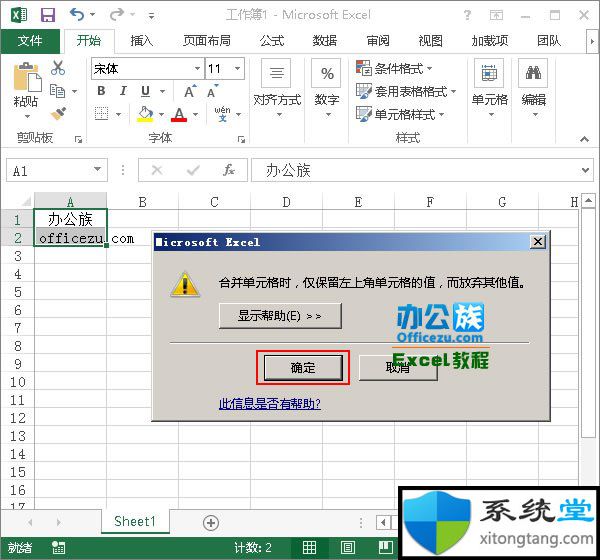This screenshot has height=560, width=600.
Task: Decrease font size with small A
Action: 212,91
